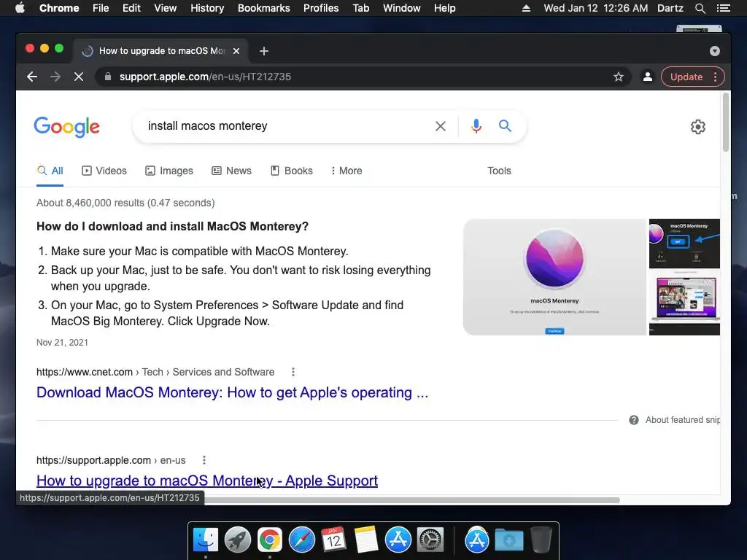
Task: Open 'How to upgrade to macOS Monterey' link
Action: coord(207,481)
